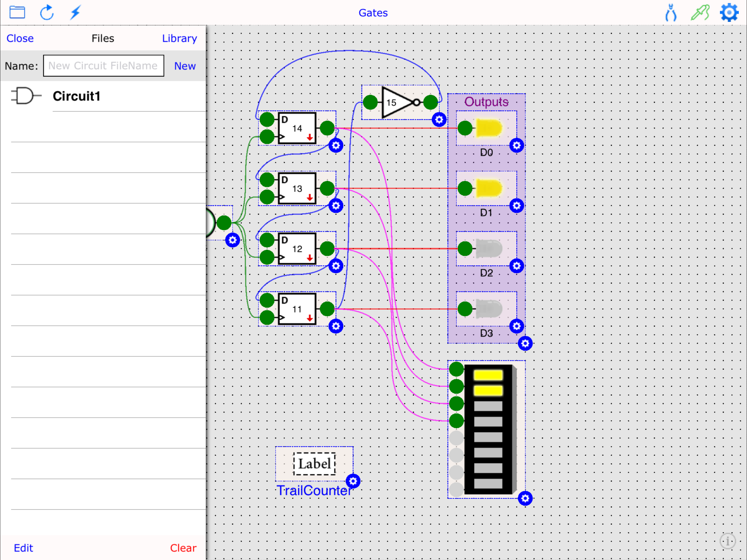Open the file browser folder icon
Screen dimensions: 747x560
pos(17,12)
